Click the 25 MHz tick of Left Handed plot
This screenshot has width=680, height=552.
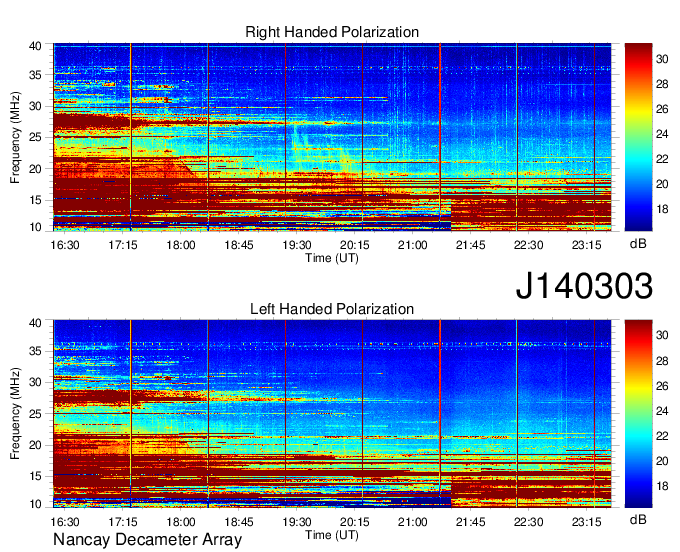[35, 414]
